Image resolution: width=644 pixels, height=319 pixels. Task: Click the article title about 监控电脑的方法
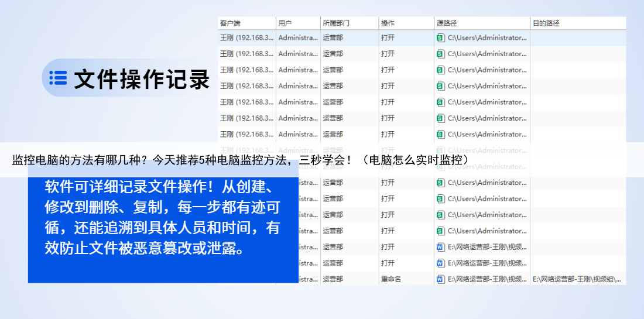pos(240,160)
